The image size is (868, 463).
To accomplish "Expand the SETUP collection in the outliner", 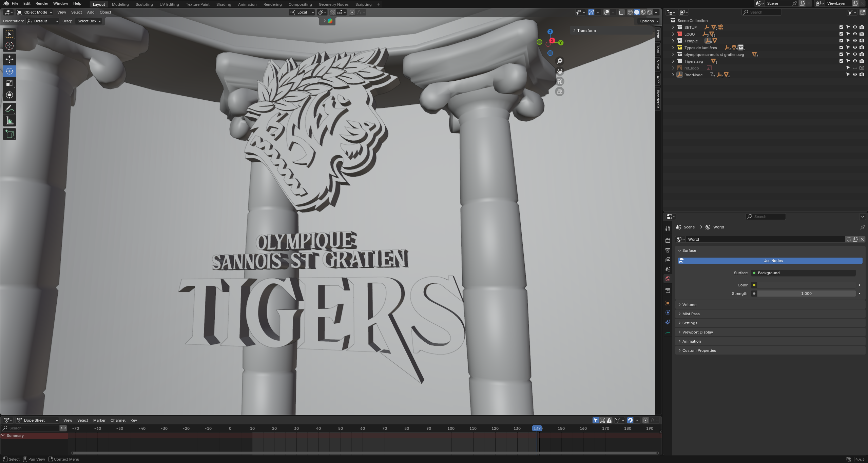I will coord(673,27).
